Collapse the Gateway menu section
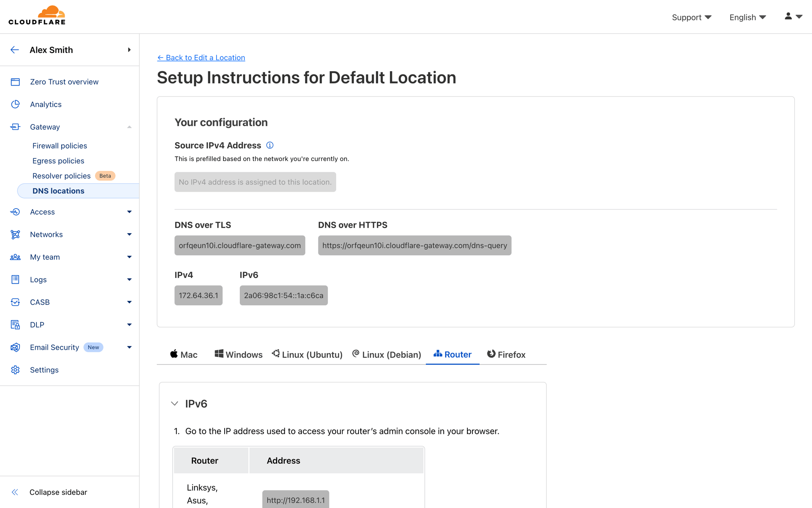This screenshot has width=812, height=508. pos(129,127)
